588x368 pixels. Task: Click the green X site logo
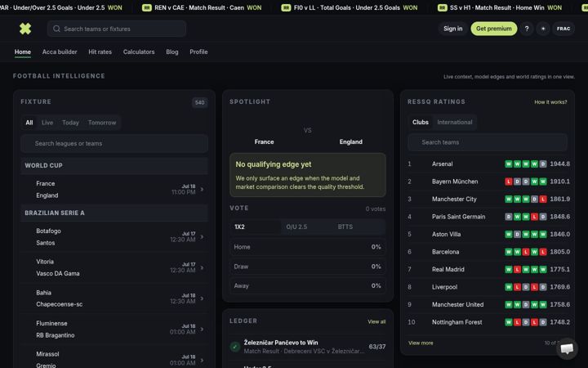click(x=25, y=29)
